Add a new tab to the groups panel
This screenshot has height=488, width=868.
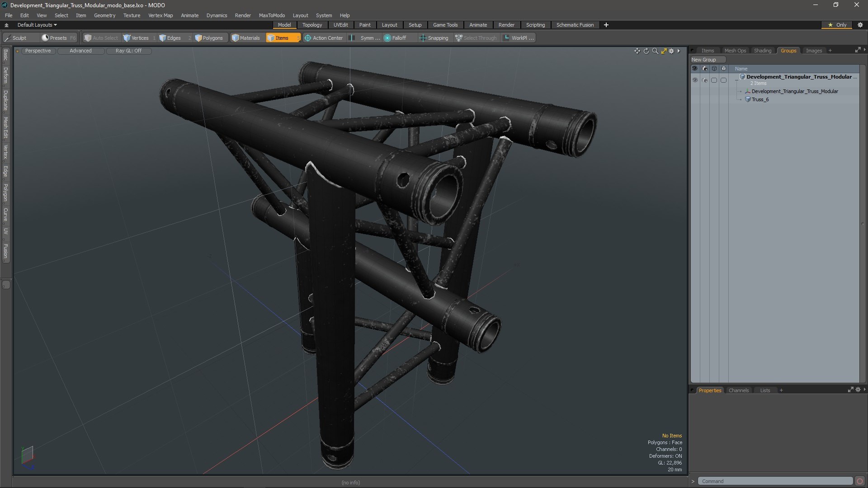point(830,51)
